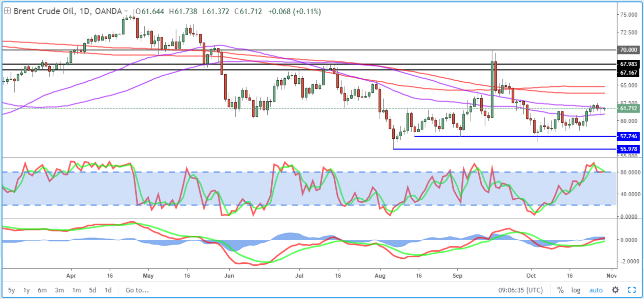This screenshot has width=644, height=299.
Task: Click the Aug label on time axis
Action: tap(380, 276)
